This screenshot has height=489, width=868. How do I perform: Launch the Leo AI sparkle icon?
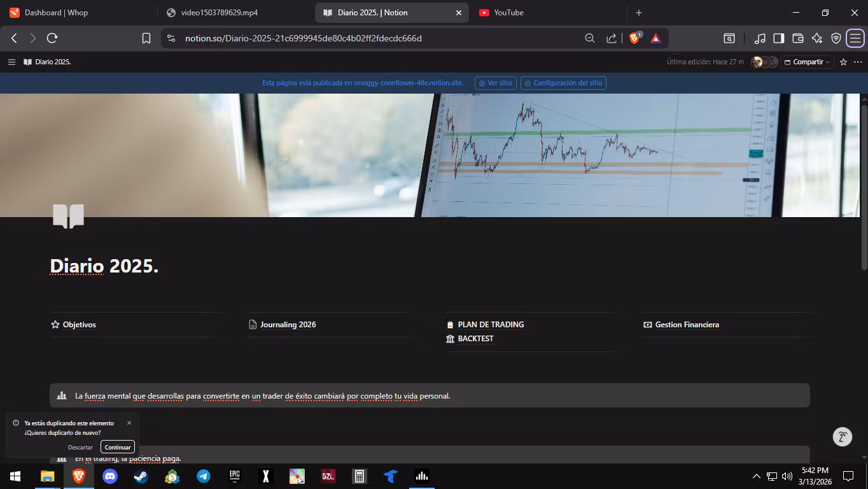coord(817,38)
